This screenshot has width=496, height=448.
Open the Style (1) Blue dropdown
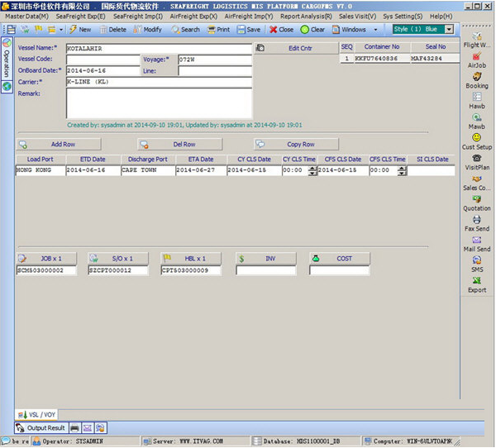point(449,29)
